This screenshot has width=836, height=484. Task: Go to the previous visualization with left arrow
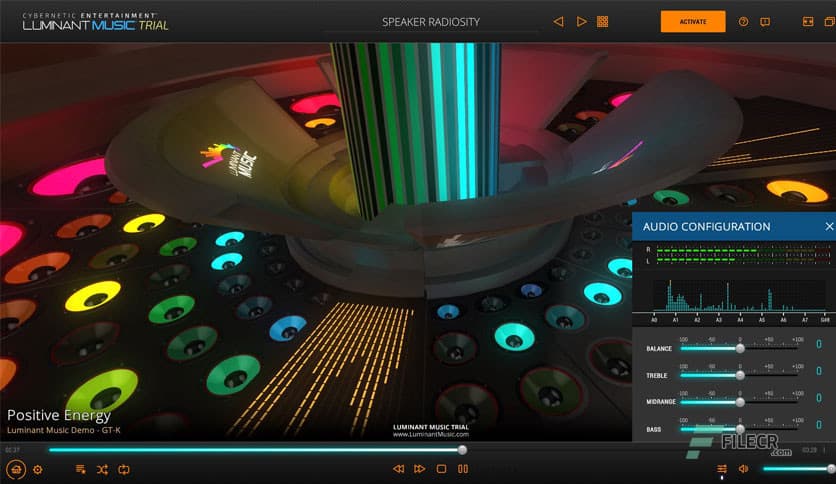click(x=558, y=22)
